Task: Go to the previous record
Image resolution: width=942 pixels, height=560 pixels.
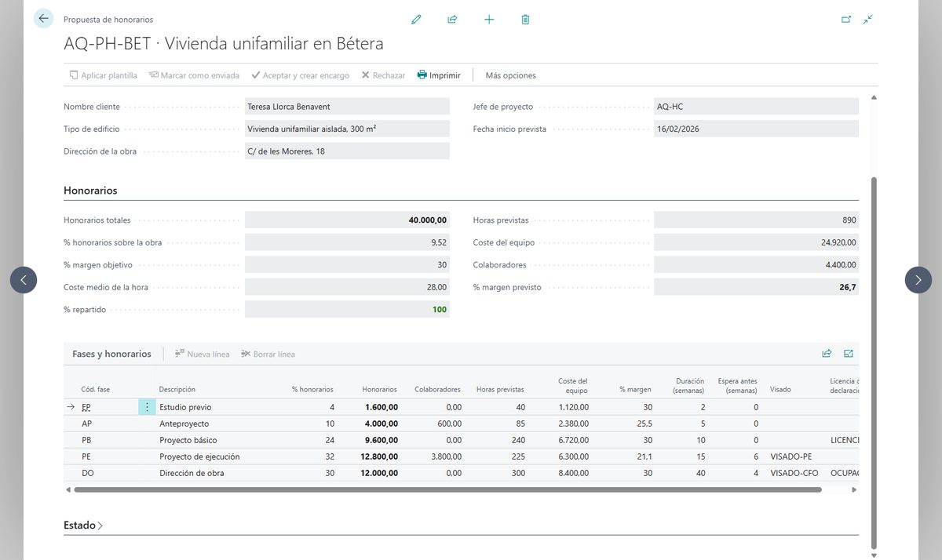Action: coord(24,280)
